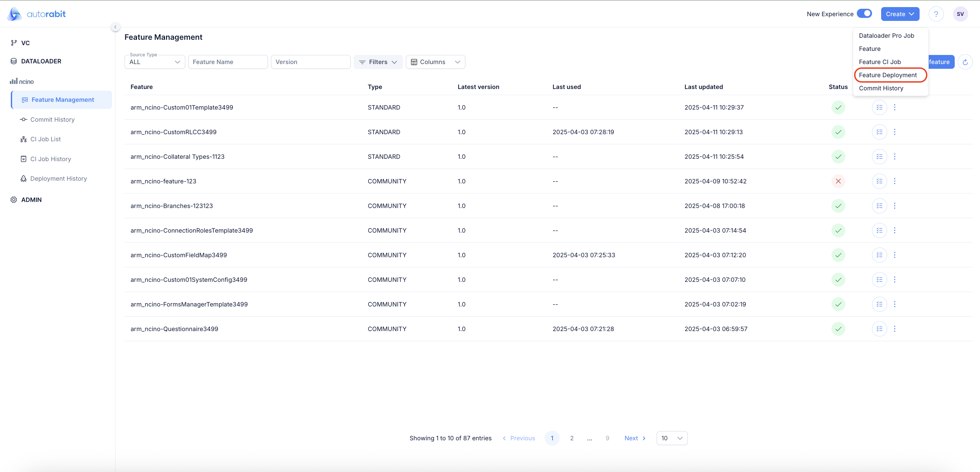Open three-dot menu for arm_ncino-Questionnaire3499 row
Screen dimensions: 980x472
[x=894, y=329]
